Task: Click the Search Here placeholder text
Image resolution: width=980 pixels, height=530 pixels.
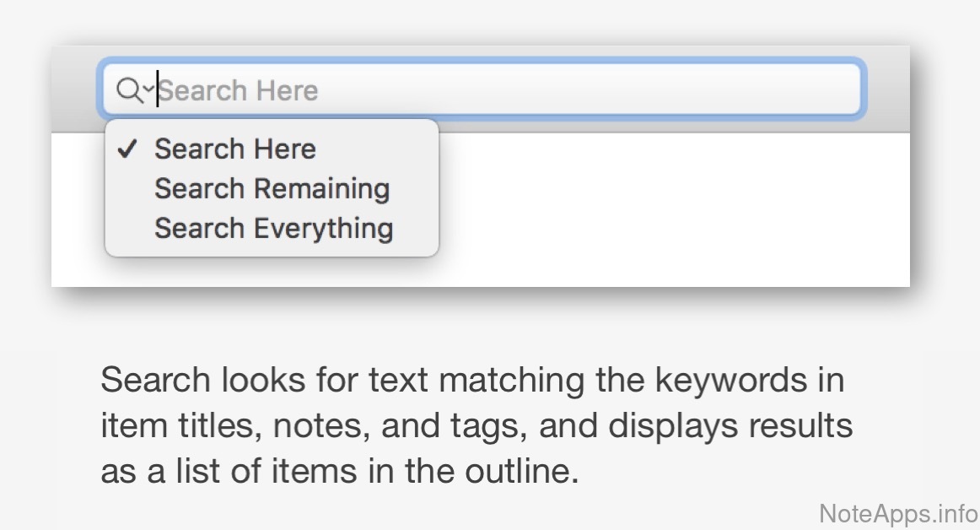Action: click(239, 90)
